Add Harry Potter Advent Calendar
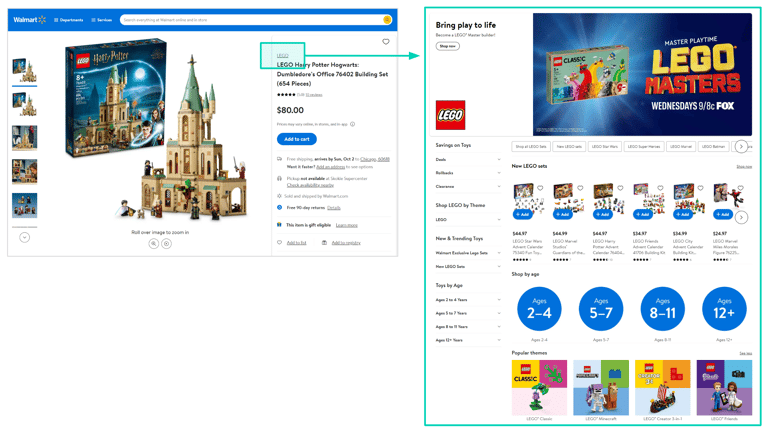This screenshot has height=432, width=770. [603, 214]
